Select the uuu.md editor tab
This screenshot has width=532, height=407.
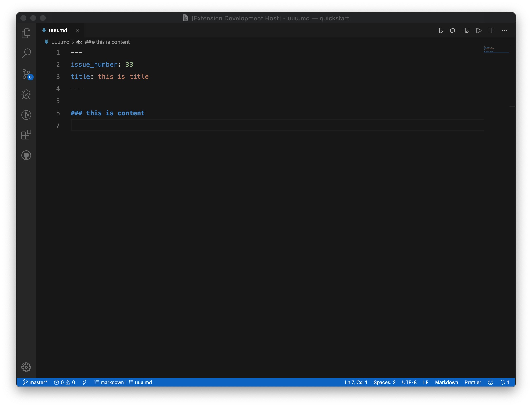(x=58, y=30)
